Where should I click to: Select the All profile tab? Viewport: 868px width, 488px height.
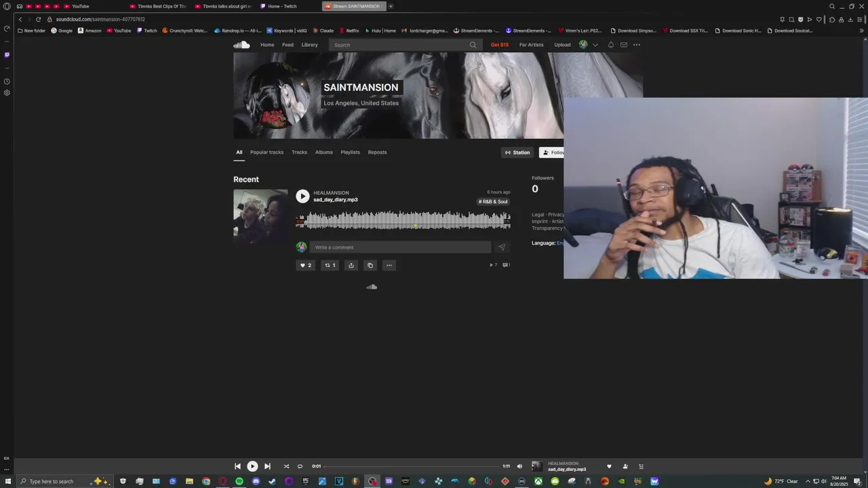coord(239,152)
